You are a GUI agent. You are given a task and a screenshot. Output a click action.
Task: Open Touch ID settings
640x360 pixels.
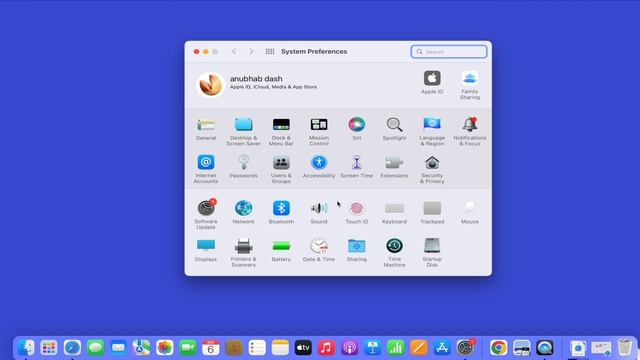pos(357,212)
